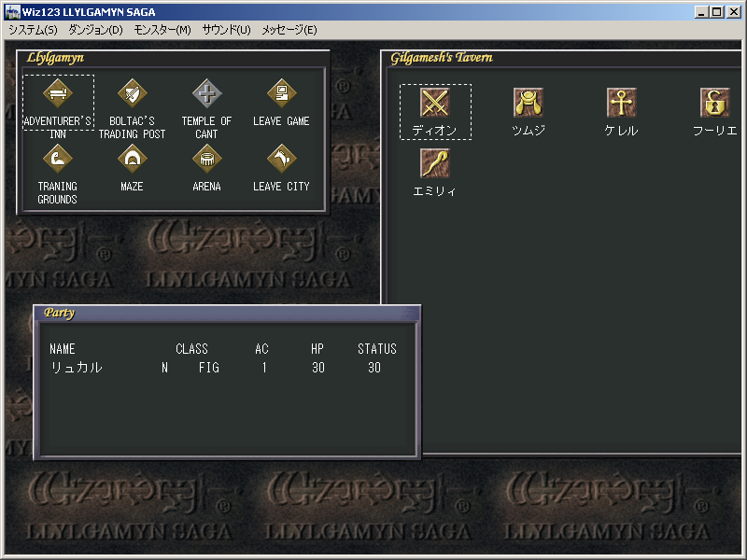Go to the Training Grounds

point(58,159)
